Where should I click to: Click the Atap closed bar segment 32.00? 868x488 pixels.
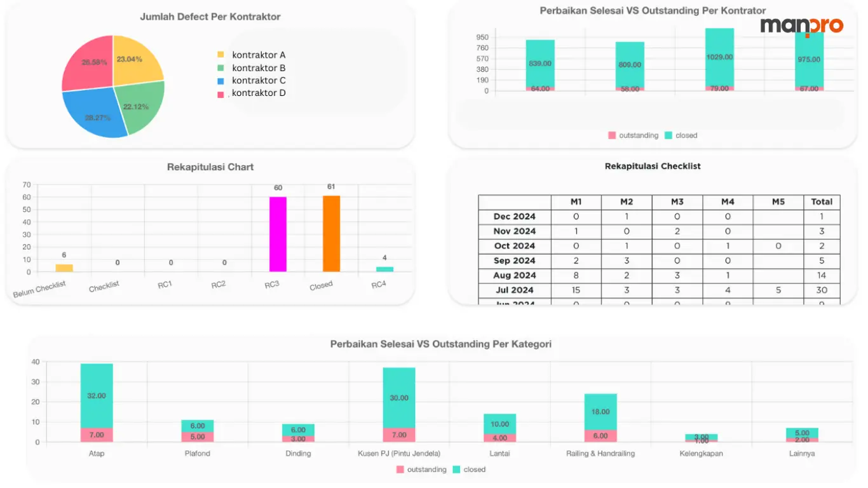click(x=97, y=396)
